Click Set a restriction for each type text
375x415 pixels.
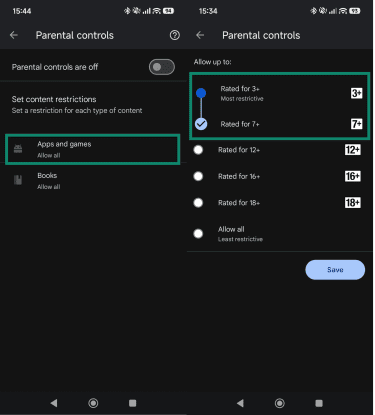point(77,110)
